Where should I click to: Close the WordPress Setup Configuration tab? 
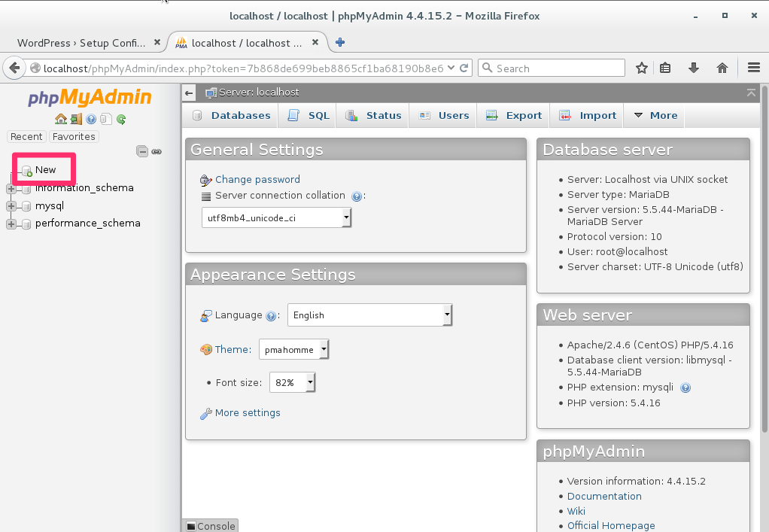pos(157,42)
